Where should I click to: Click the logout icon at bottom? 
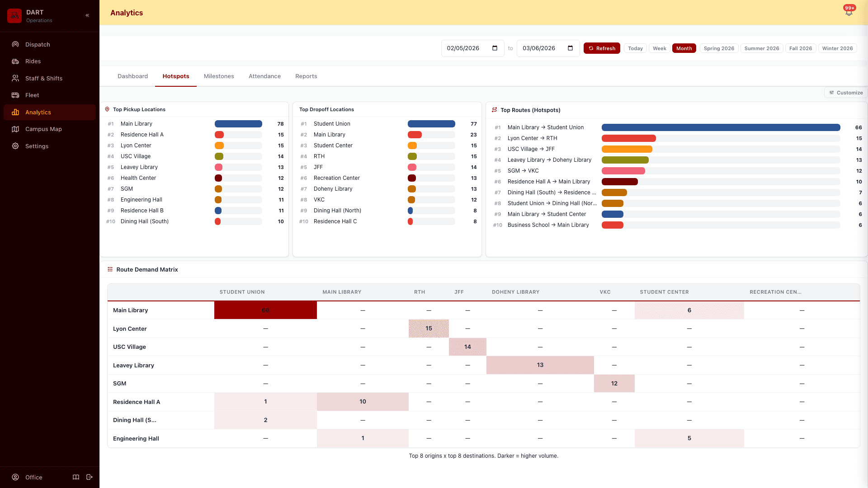pyautogui.click(x=90, y=477)
